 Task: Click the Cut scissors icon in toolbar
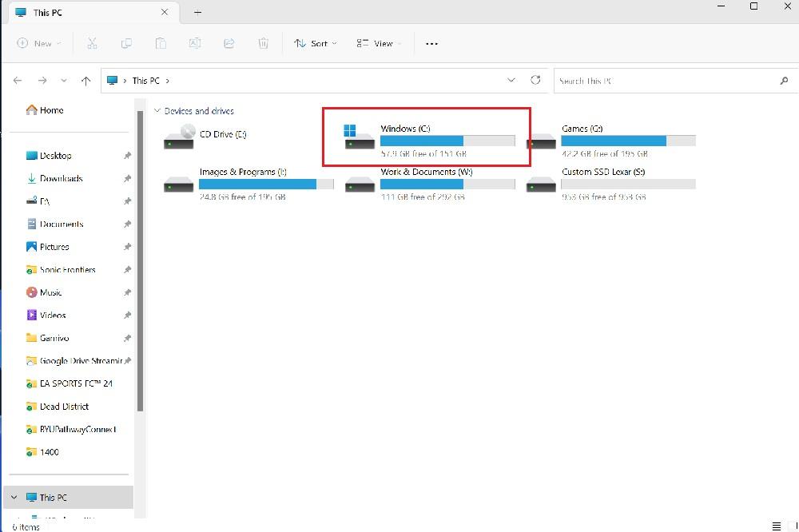[x=92, y=43]
